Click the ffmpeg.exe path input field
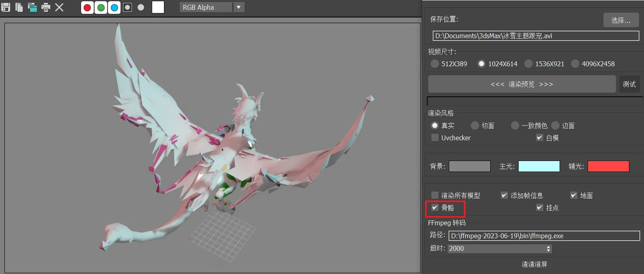Screen dimensions: 644x274 [544, 236]
